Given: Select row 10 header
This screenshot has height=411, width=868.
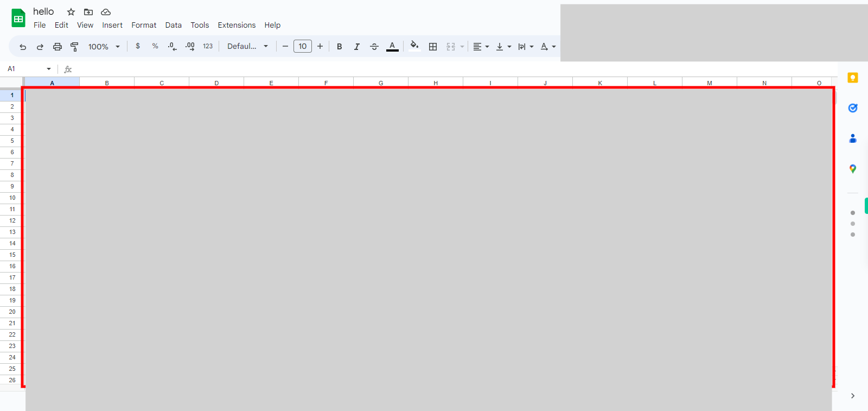Looking at the screenshot, I should 12,198.
